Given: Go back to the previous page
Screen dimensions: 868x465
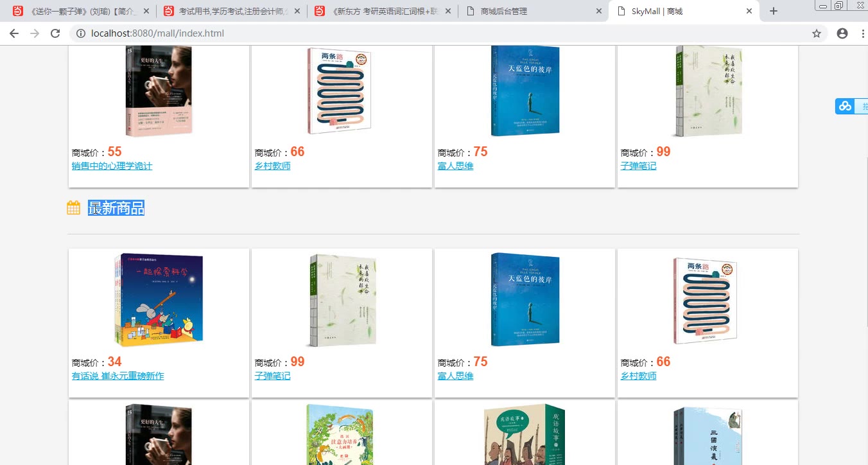Looking at the screenshot, I should pos(14,33).
